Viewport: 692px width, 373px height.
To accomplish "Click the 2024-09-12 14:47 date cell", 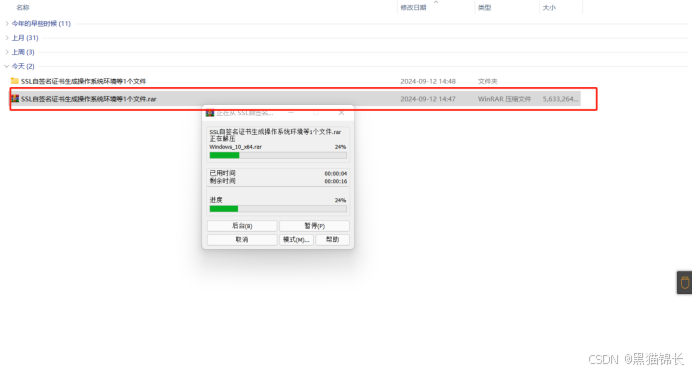I will 428,99.
